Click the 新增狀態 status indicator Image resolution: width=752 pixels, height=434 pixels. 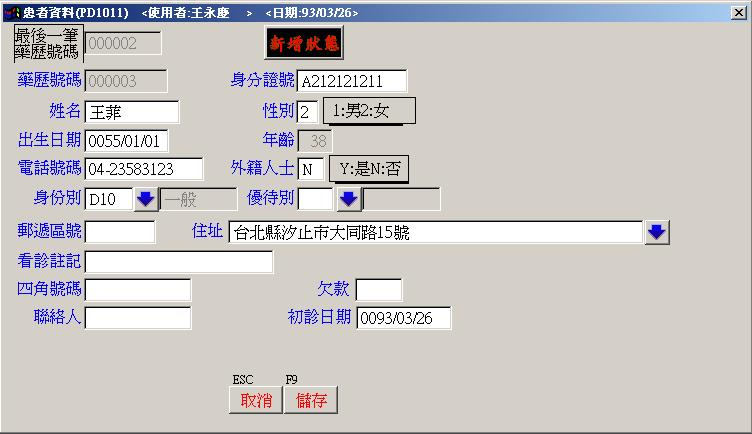point(305,44)
